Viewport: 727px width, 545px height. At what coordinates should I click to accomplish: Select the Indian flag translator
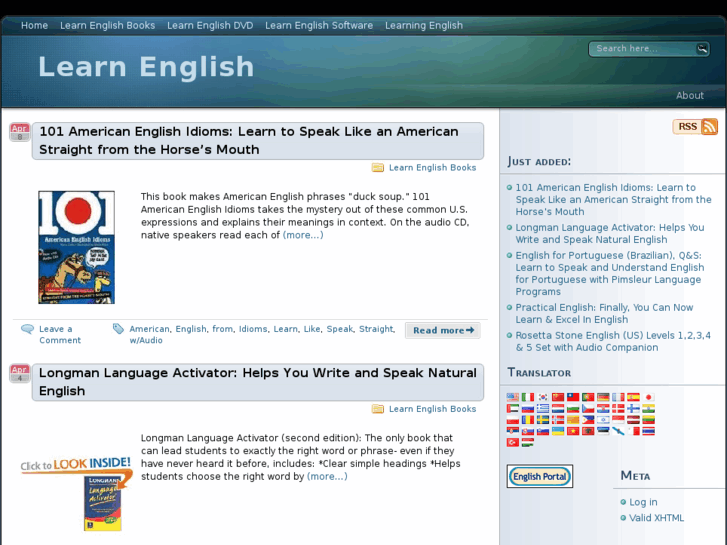pyautogui.click(x=648, y=408)
